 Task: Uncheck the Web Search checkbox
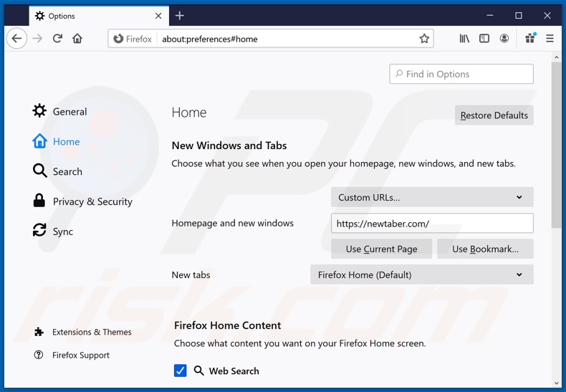pyautogui.click(x=180, y=371)
